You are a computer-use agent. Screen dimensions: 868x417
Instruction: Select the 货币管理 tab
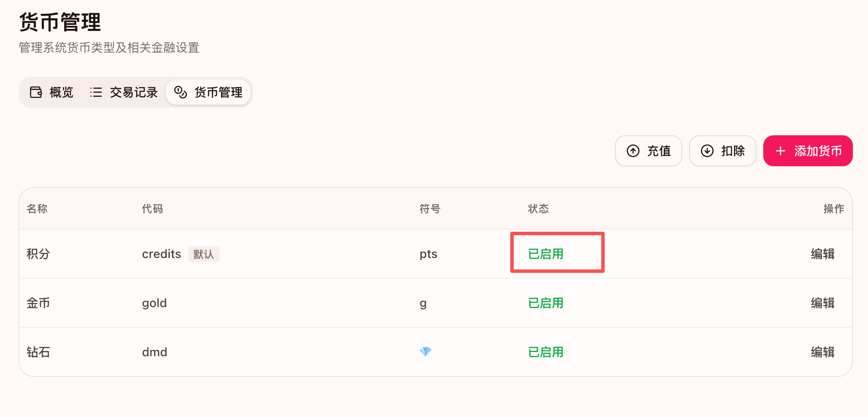tap(209, 92)
